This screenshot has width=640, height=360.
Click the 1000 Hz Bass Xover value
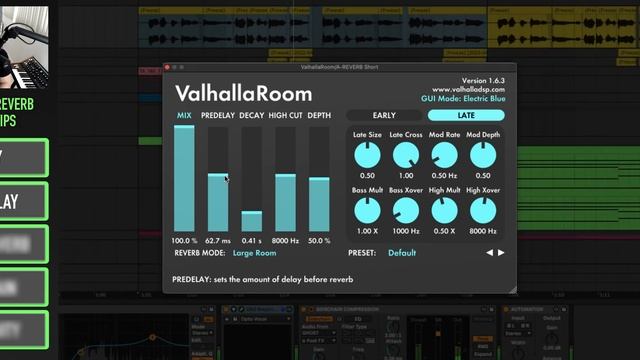point(406,231)
